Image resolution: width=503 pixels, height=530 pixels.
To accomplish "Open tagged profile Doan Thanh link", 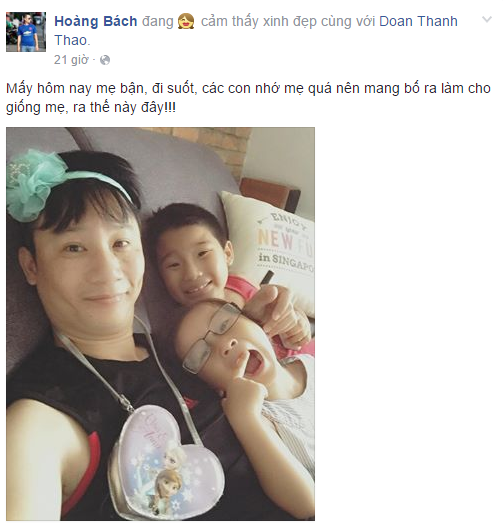I will pyautogui.click(x=418, y=21).
